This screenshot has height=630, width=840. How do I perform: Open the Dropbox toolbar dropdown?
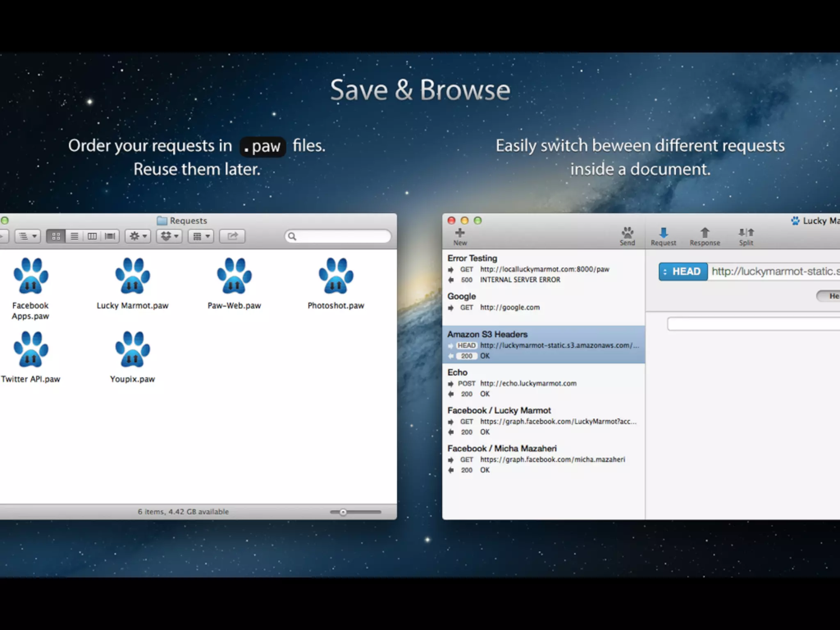pos(170,236)
